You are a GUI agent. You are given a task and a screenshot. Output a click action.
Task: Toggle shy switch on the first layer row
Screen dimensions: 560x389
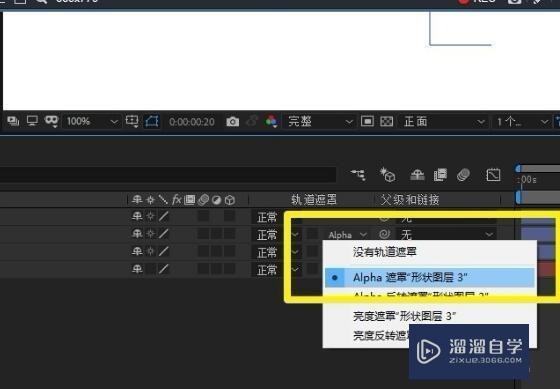coord(137,216)
